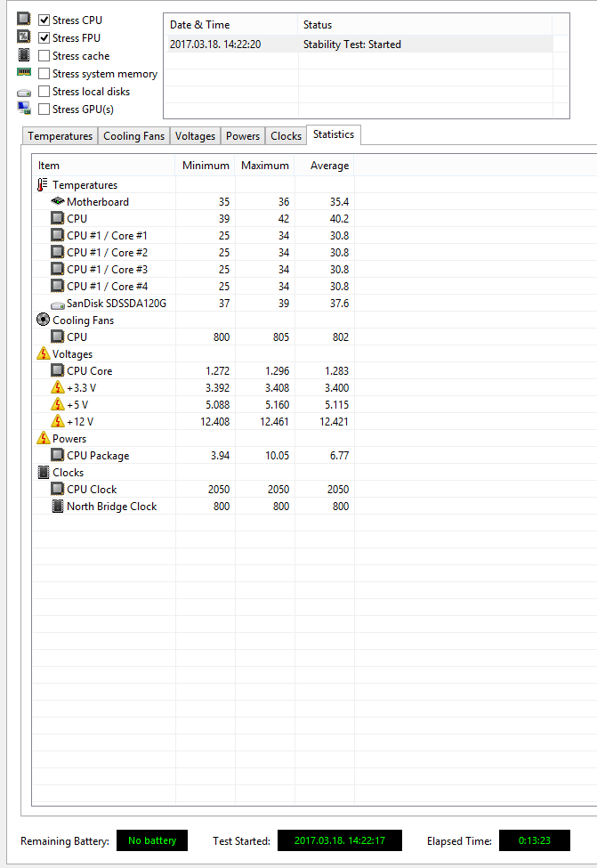
Task: Click the CPU temperature row icon
Action: pos(58,218)
